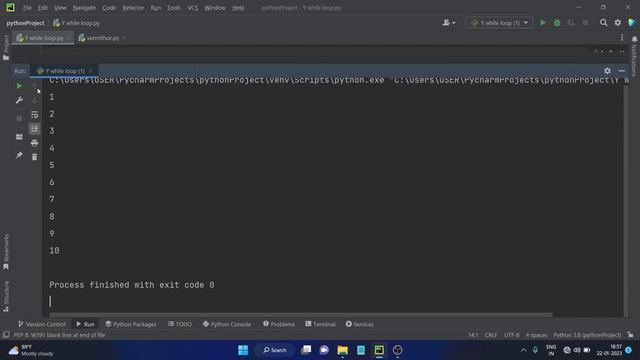640x360 pixels.
Task: Stop the running process in Run panel
Action: (x=19, y=118)
